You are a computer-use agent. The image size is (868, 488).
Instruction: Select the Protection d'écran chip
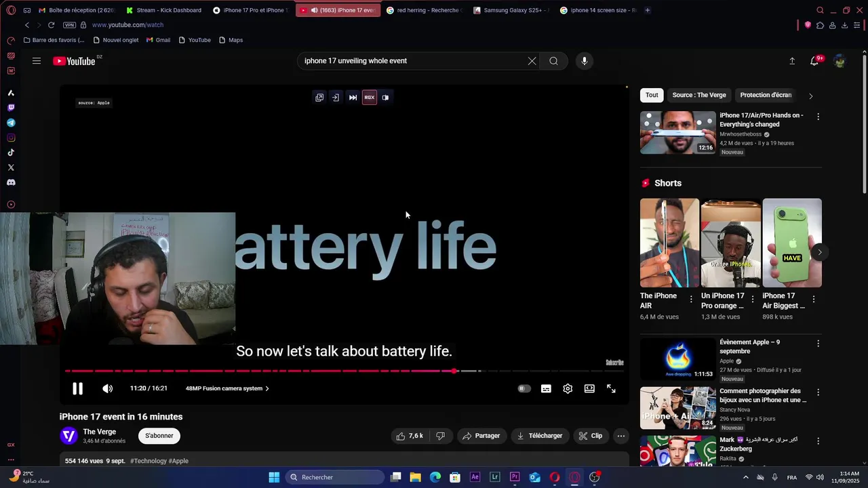(x=766, y=95)
